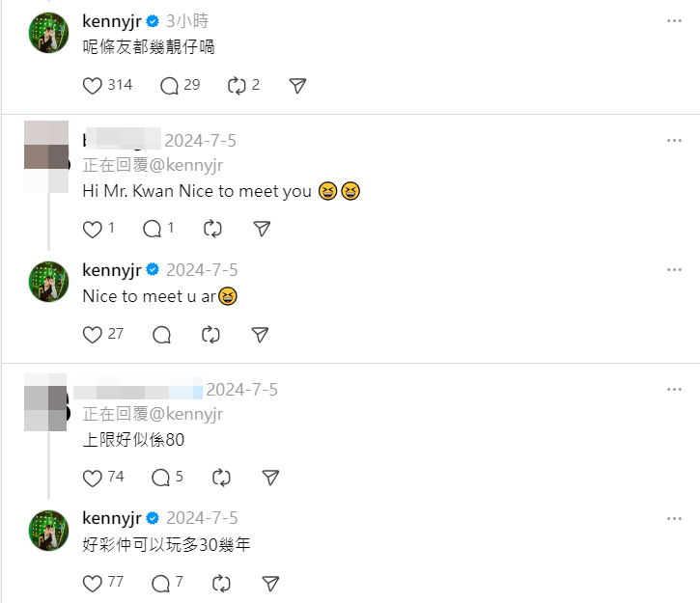Like the post with 314 likes
Viewport: 700px width, 603px height.
click(x=93, y=86)
